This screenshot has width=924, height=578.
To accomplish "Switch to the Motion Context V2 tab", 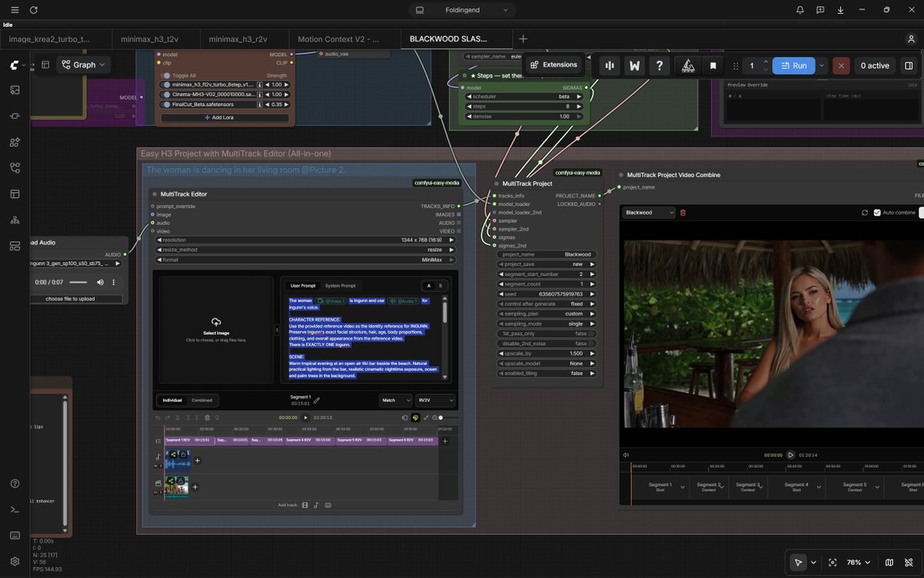I will pos(338,39).
